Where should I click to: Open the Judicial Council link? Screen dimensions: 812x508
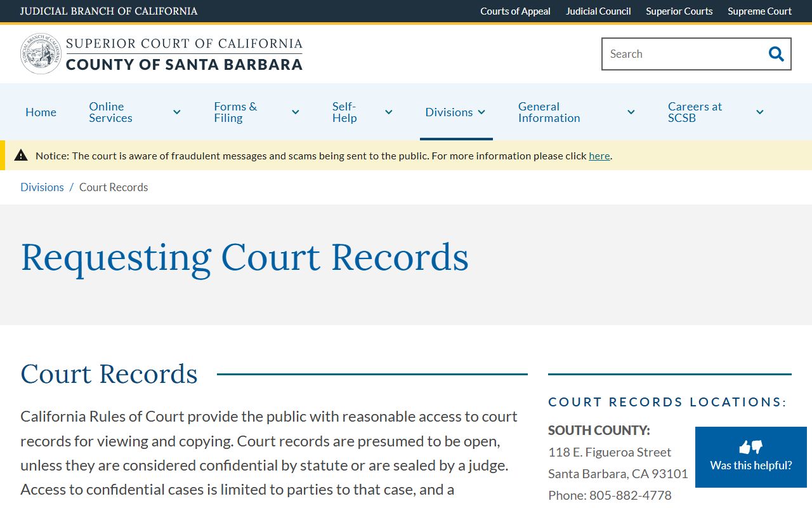pyautogui.click(x=598, y=11)
